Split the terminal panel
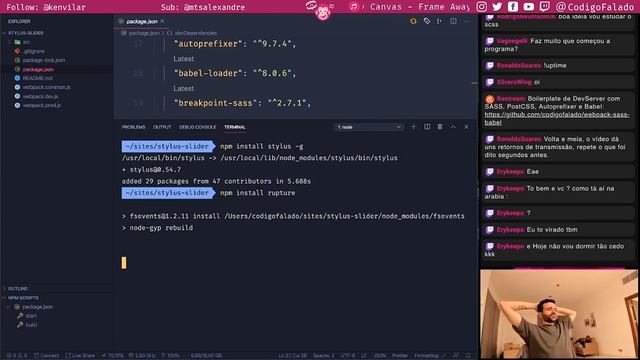 (x=427, y=127)
